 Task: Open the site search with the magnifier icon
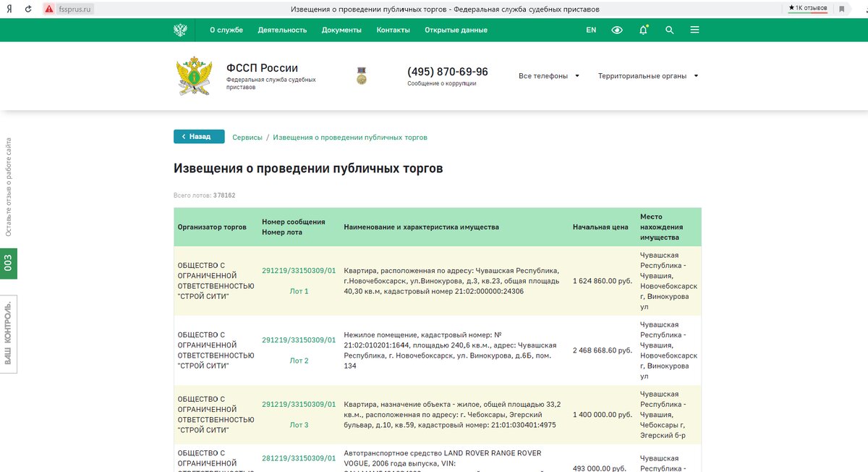[669, 30]
